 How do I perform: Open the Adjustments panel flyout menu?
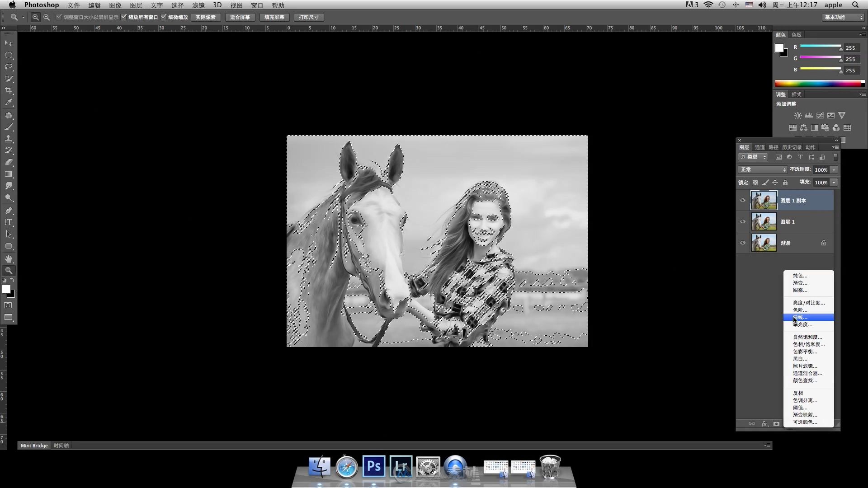pyautogui.click(x=862, y=94)
